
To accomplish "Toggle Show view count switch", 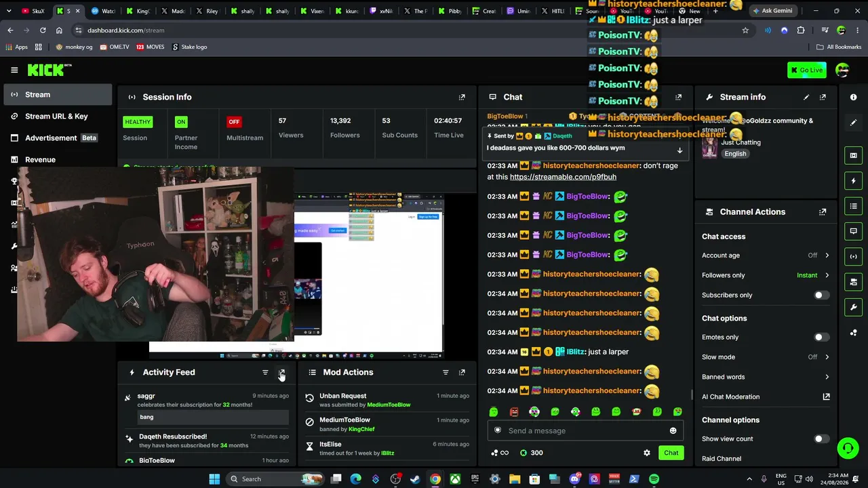I will pos(821,439).
